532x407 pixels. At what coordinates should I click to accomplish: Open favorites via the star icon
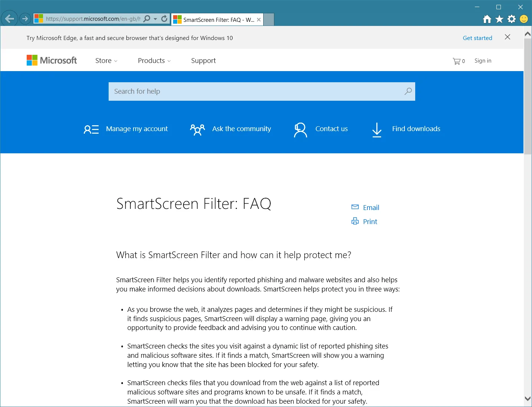tap(499, 19)
